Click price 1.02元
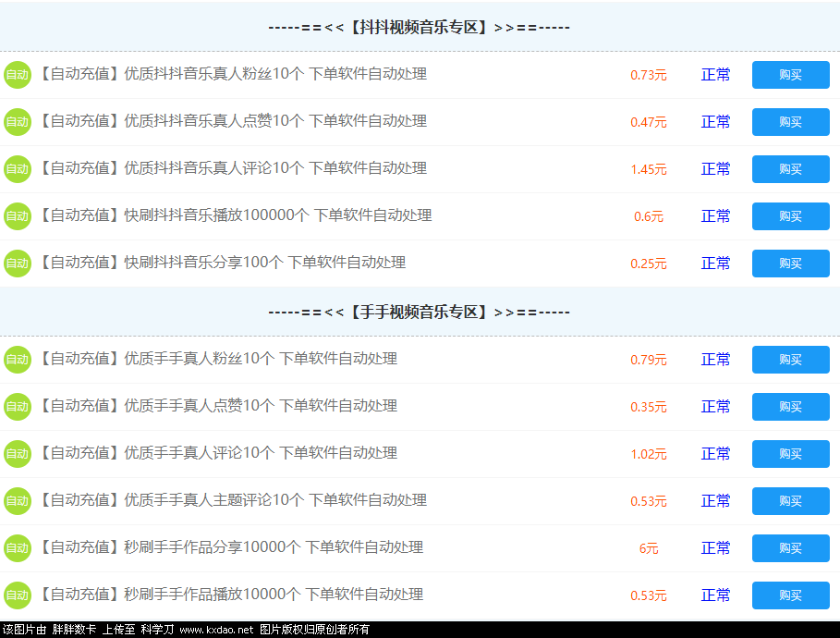Viewport: 840px width, 638px height. tap(649, 454)
